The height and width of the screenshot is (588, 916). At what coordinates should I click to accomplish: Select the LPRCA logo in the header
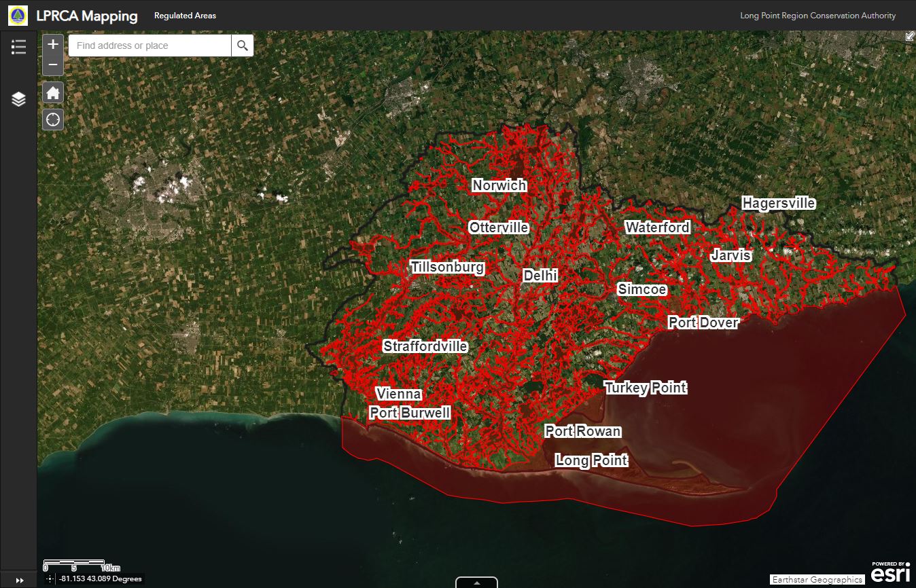point(18,15)
